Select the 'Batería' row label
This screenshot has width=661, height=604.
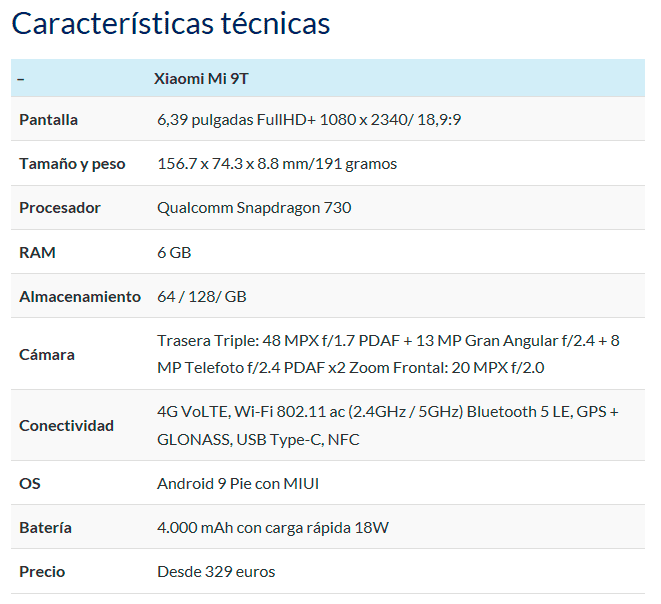pos(46,527)
